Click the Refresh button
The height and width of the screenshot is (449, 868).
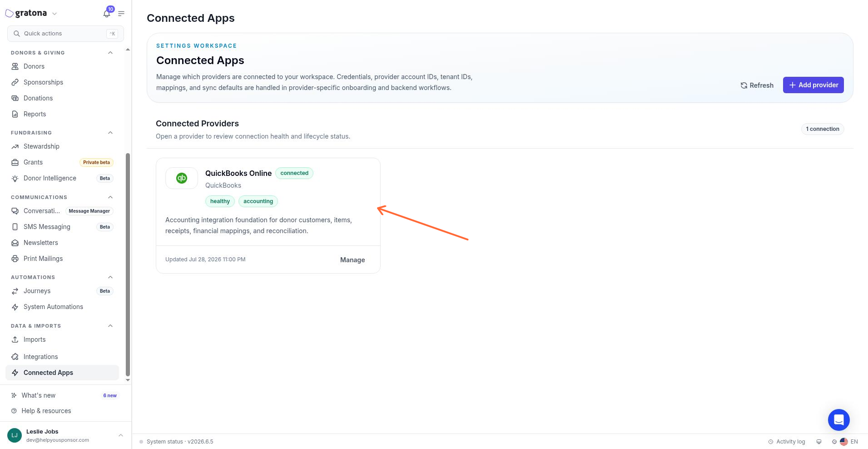pyautogui.click(x=757, y=85)
